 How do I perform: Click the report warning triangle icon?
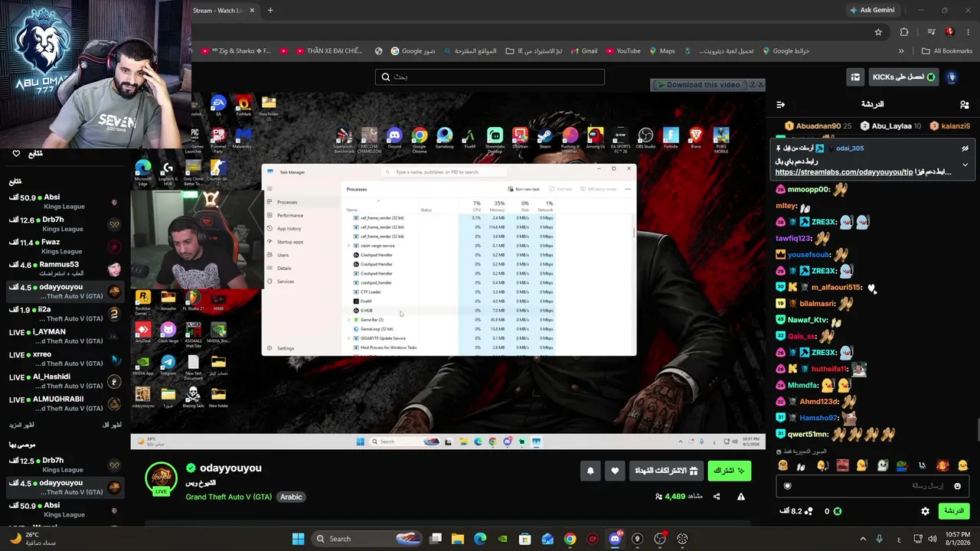741,497
